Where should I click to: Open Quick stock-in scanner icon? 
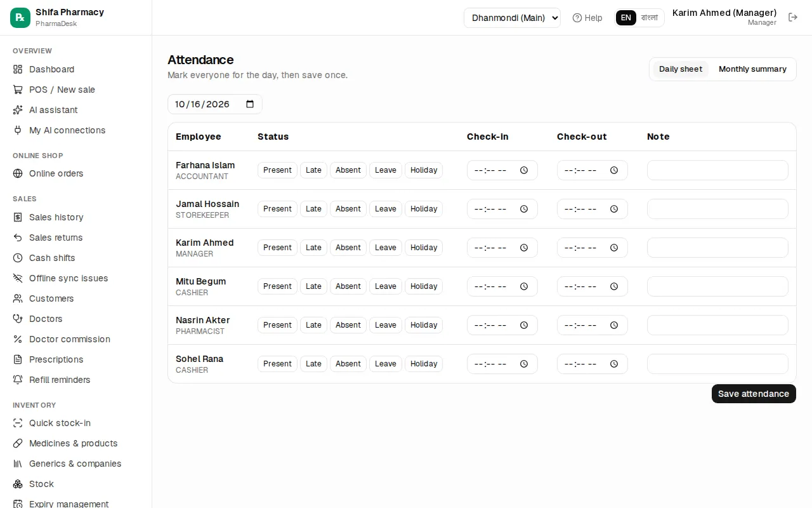(18, 423)
